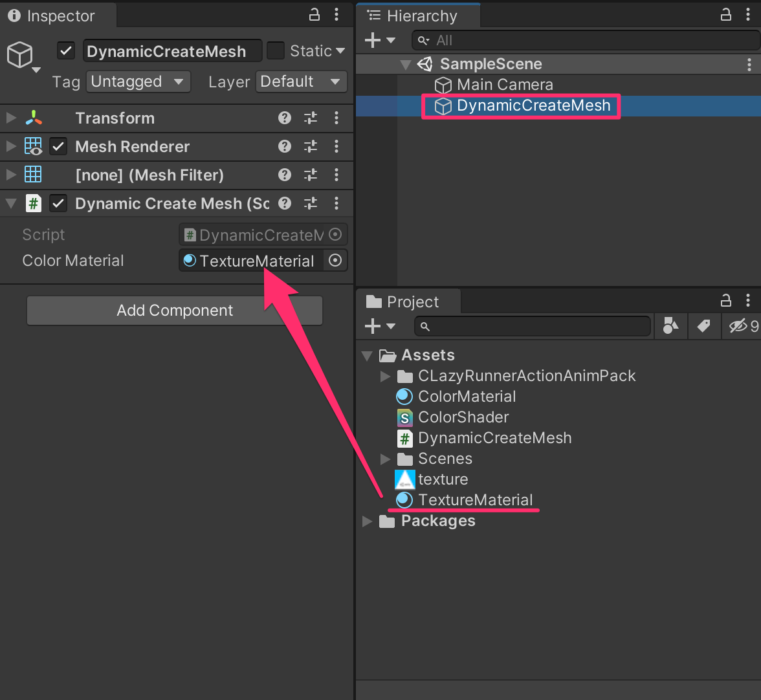This screenshot has width=761, height=700.
Task: Click the GameObject name field
Action: 172,51
